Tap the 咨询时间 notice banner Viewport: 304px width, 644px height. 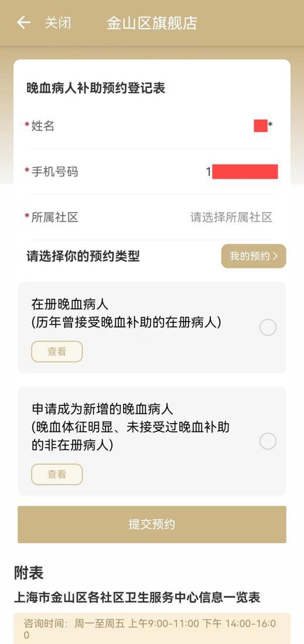pos(152,628)
